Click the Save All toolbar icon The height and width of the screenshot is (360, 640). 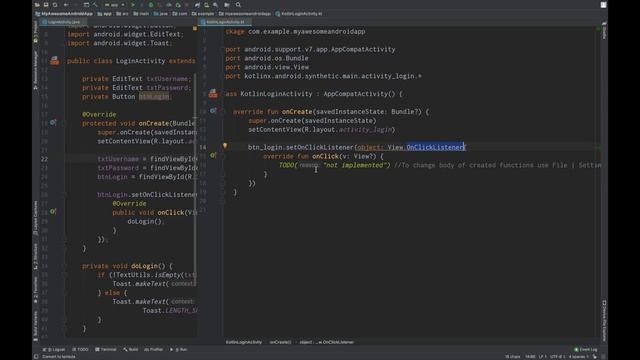coord(46,5)
